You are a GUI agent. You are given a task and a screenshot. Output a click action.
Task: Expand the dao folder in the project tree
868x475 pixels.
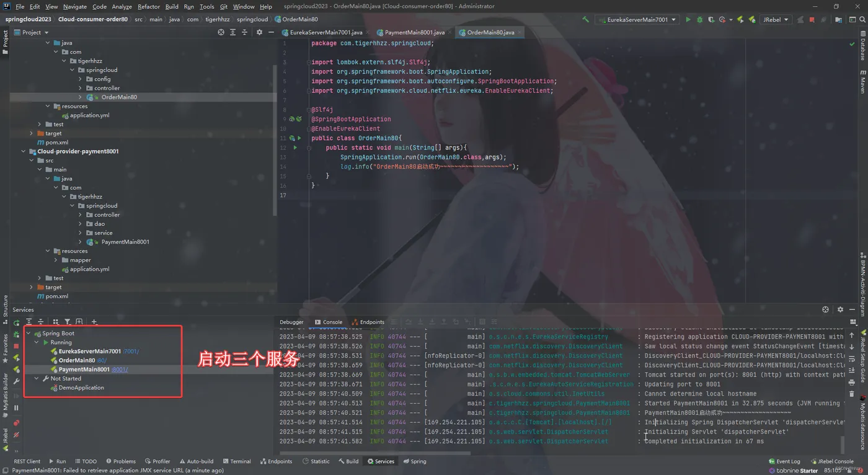[80, 224]
